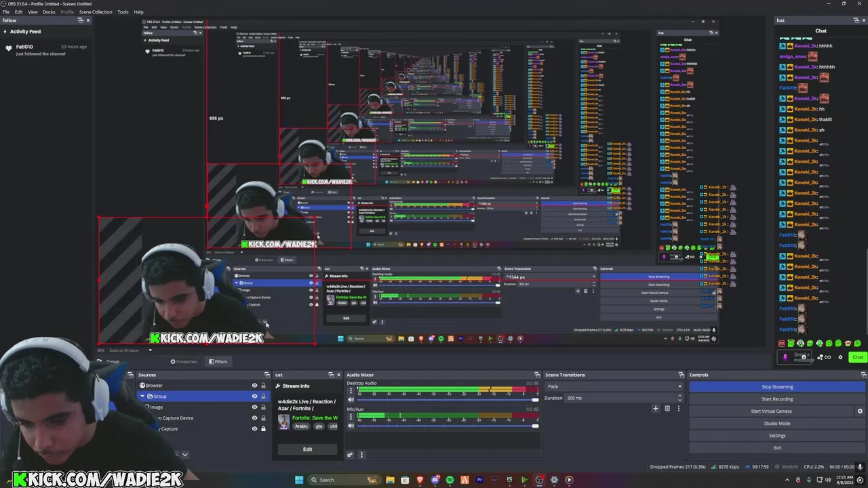868x488 pixels.
Task: Open the Help menu
Action: tap(138, 12)
